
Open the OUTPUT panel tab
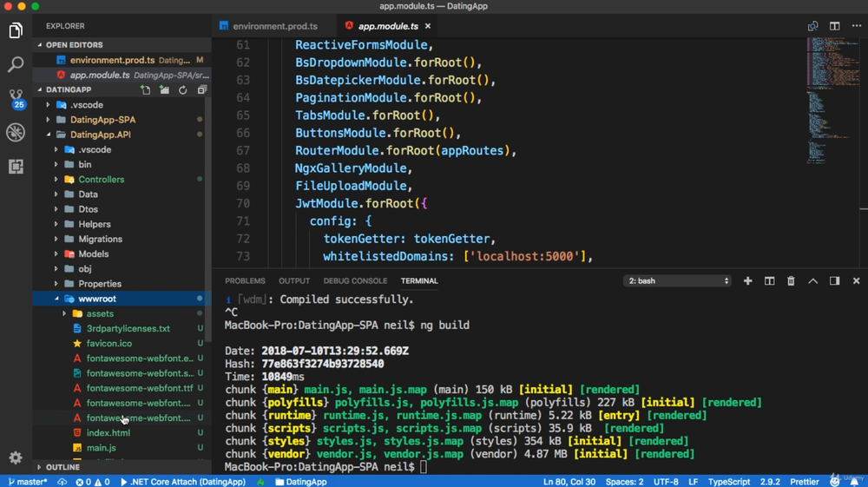point(294,281)
